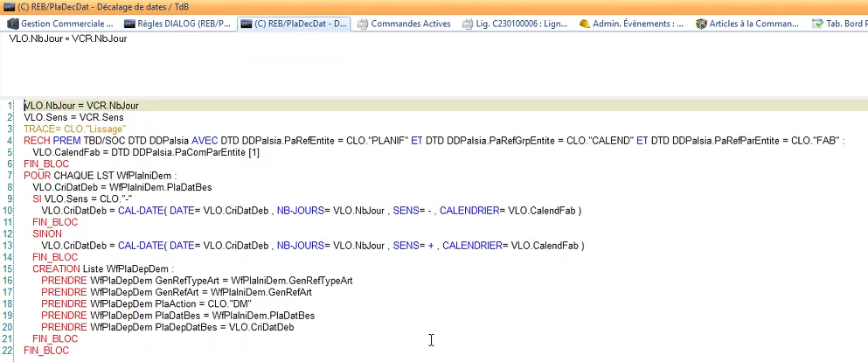
Task: Click the application icon in the title bar
Action: (9, 7)
